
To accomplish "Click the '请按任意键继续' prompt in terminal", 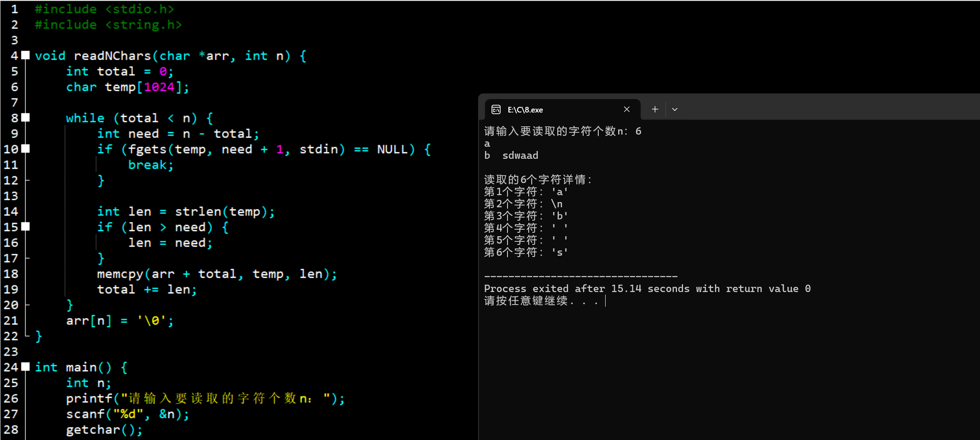I will point(541,301).
